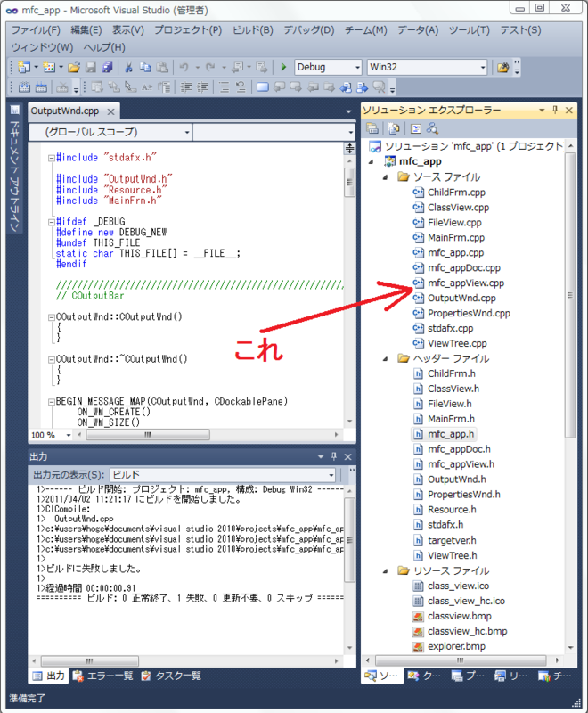Click the Increase Indent icon
Screen dimensions: 588x713
202,86
